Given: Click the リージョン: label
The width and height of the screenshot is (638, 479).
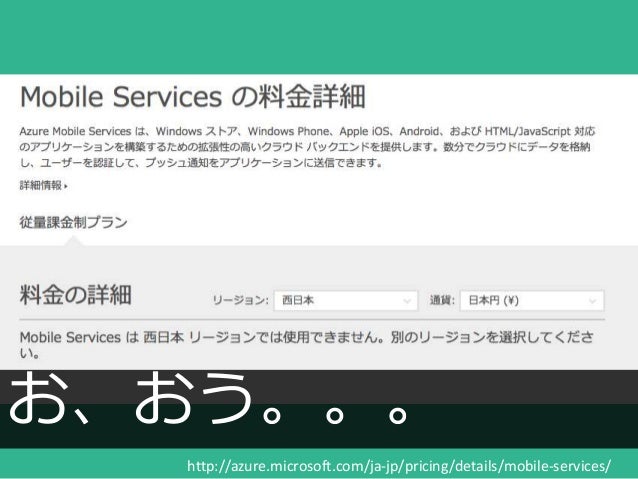Looking at the screenshot, I should tap(240, 300).
